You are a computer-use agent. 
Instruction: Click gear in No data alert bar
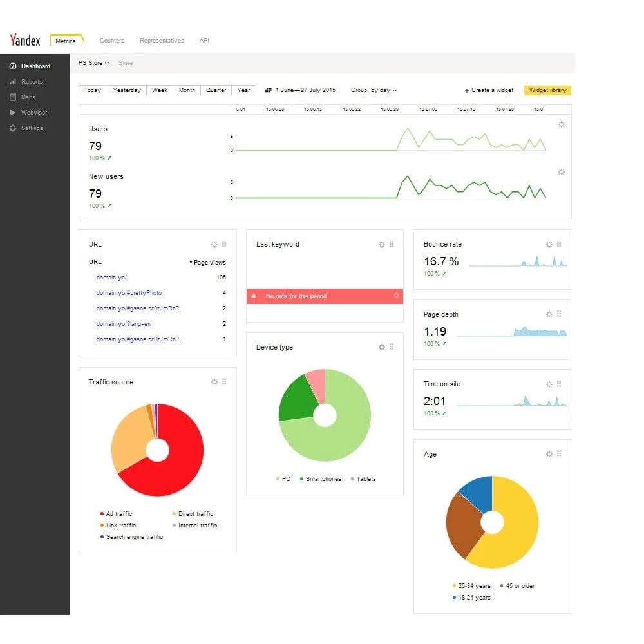point(396,296)
